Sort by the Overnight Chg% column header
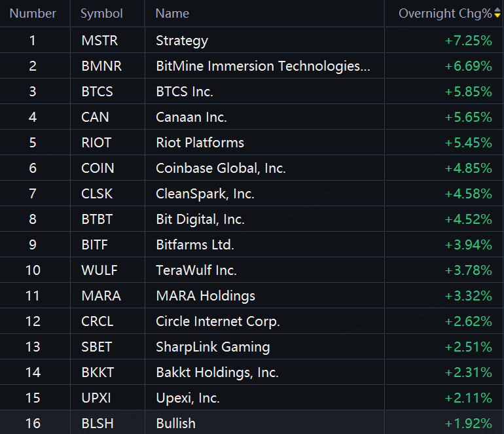This screenshot has height=434, width=504. (x=444, y=14)
